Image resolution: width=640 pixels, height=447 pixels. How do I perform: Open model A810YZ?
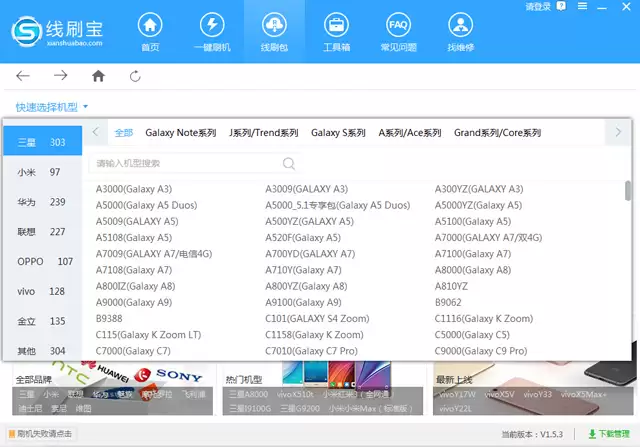pyautogui.click(x=451, y=286)
